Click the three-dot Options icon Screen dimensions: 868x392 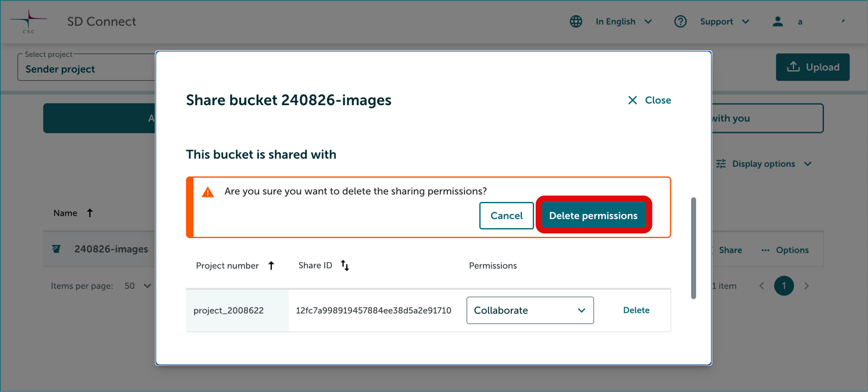(765, 250)
